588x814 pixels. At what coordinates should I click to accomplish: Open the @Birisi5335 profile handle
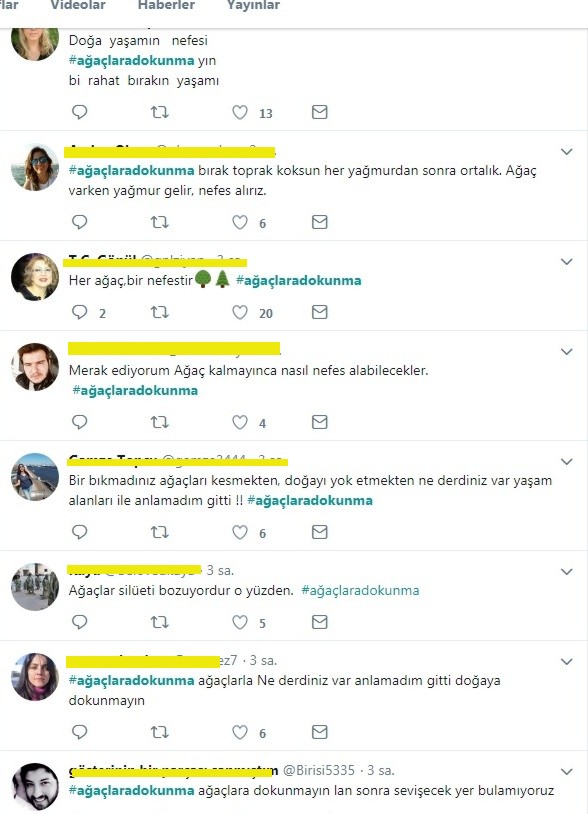[x=319, y=770]
